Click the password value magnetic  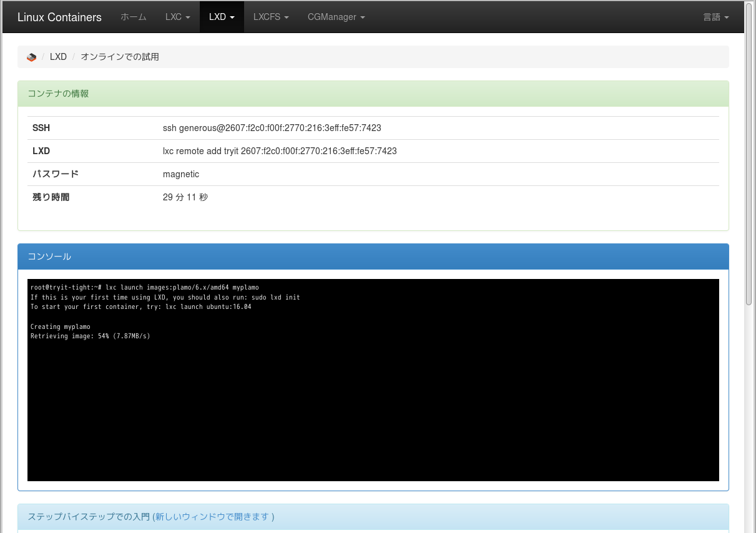point(180,174)
